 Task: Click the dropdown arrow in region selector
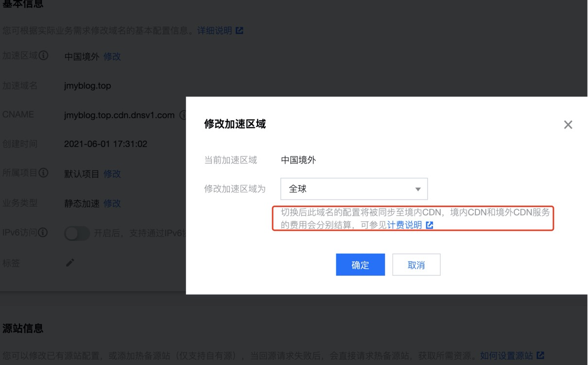[x=418, y=189]
